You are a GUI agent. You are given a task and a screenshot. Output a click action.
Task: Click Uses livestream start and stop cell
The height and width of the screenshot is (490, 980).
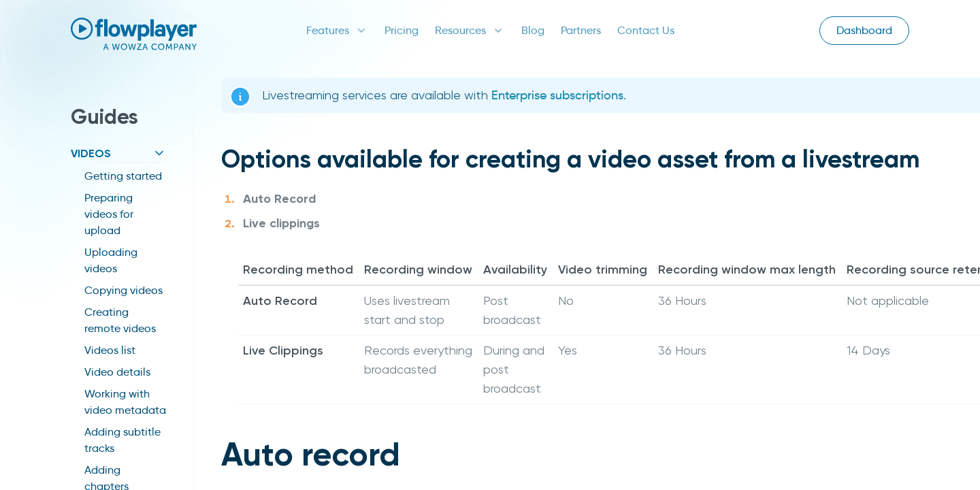point(407,310)
